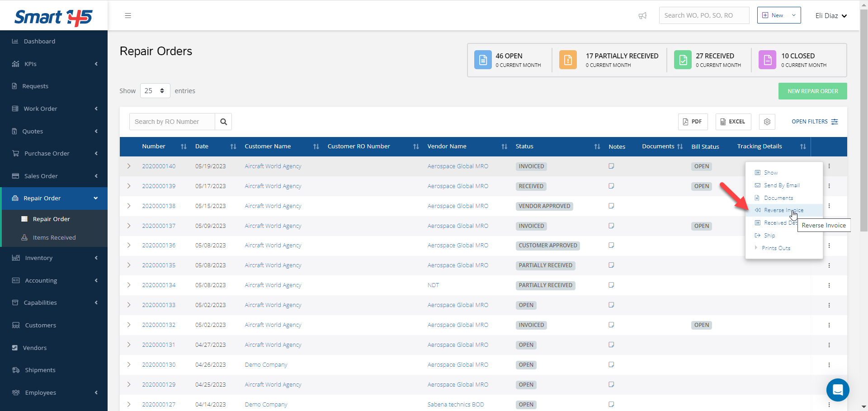Sort table by Status column
Screen dimensions: 868x411
597,146
